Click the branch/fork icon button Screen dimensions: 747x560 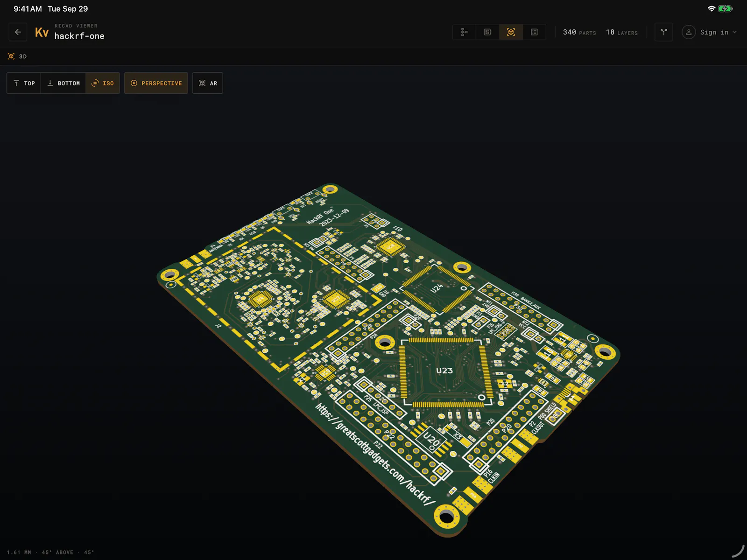[x=663, y=32]
